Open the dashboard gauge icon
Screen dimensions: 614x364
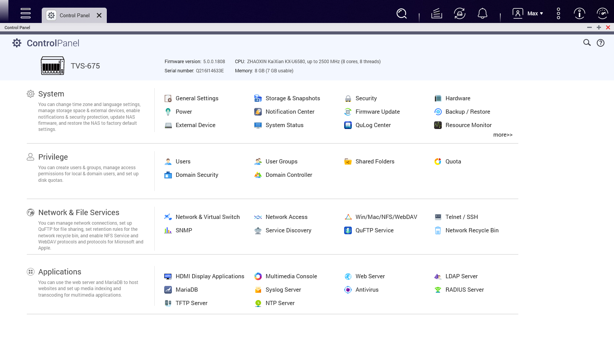602,14
